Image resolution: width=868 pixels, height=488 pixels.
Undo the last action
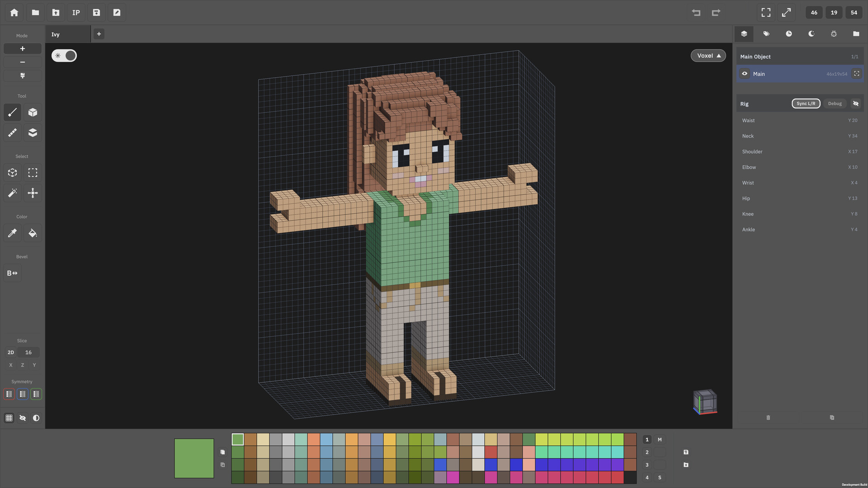tap(696, 13)
